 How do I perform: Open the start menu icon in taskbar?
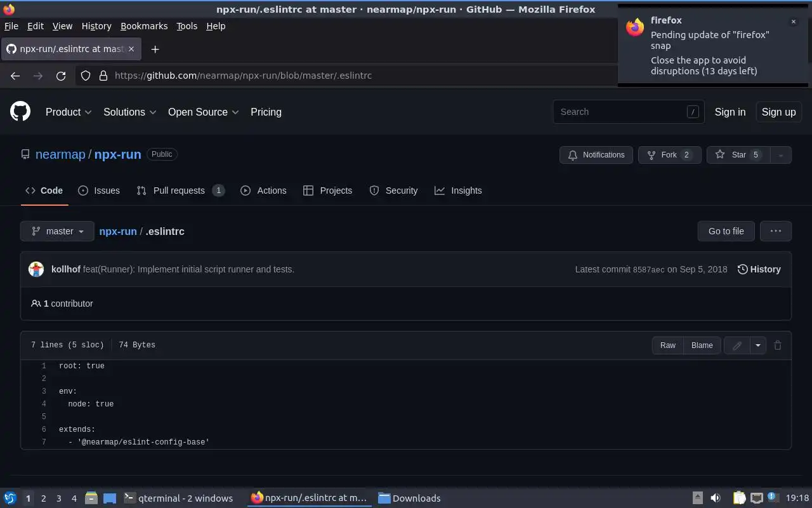[10, 498]
